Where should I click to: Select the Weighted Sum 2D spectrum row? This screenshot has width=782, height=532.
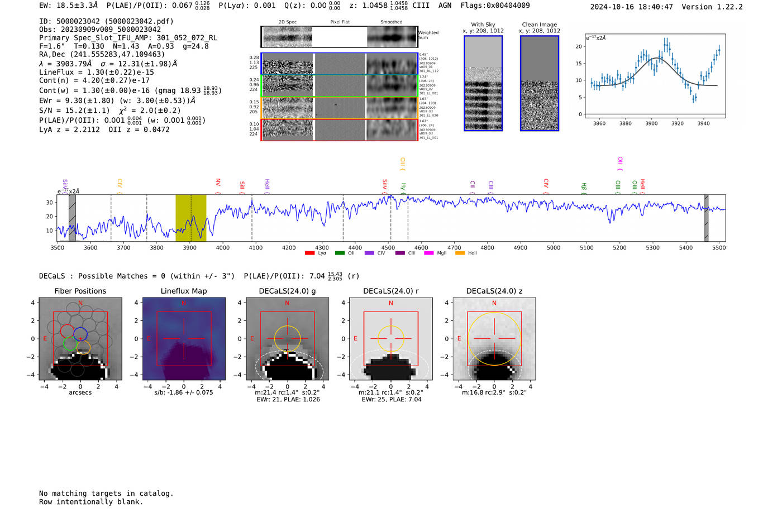click(339, 37)
